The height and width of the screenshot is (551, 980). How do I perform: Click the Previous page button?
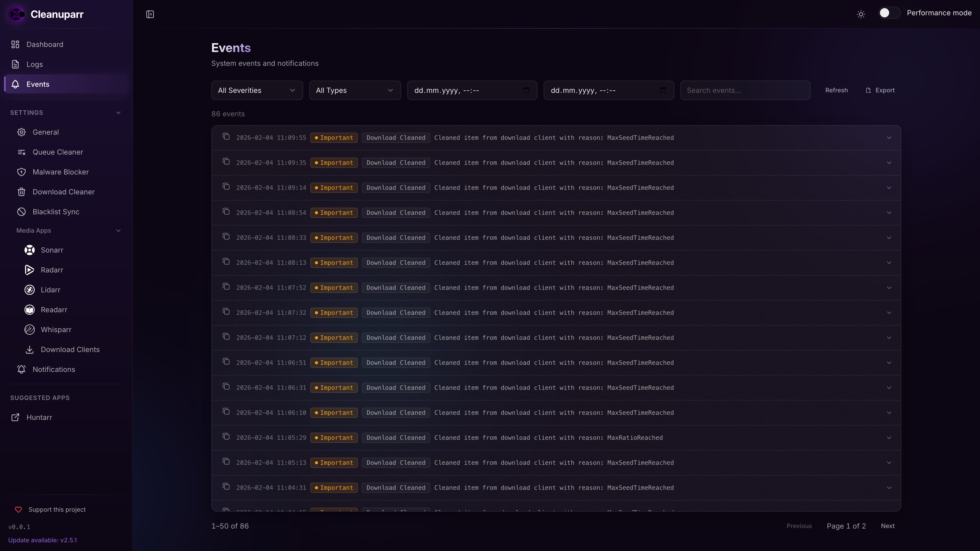[799, 526]
